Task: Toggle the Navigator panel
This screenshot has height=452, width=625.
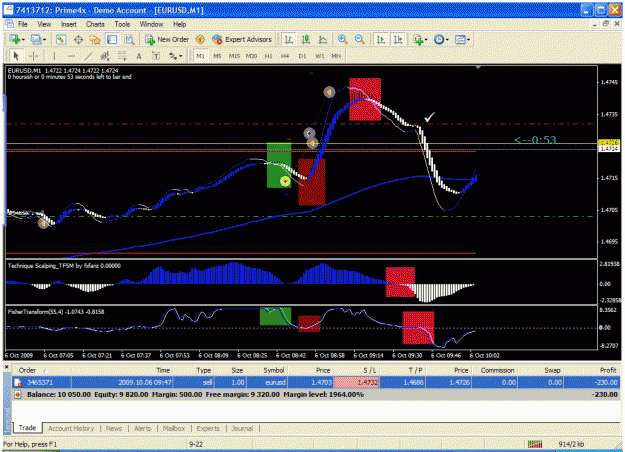Action: (x=95, y=39)
